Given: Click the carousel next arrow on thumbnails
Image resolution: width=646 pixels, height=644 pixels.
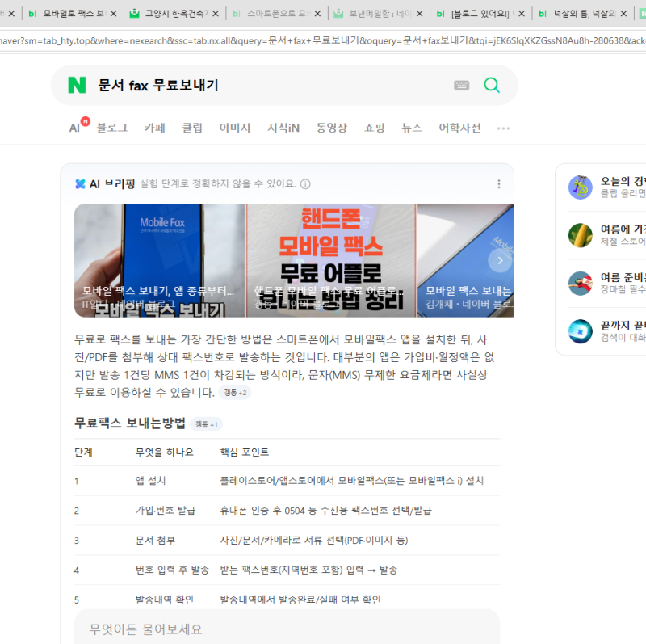Looking at the screenshot, I should point(500,260).
